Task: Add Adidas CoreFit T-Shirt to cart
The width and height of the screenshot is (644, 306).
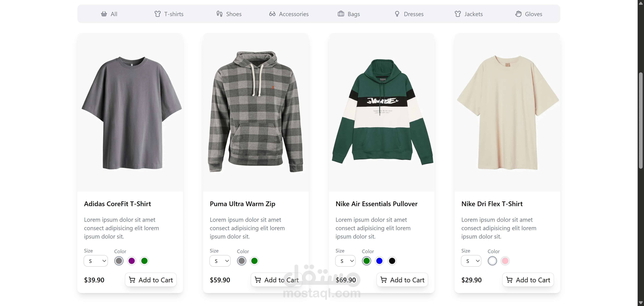Action: point(151,280)
